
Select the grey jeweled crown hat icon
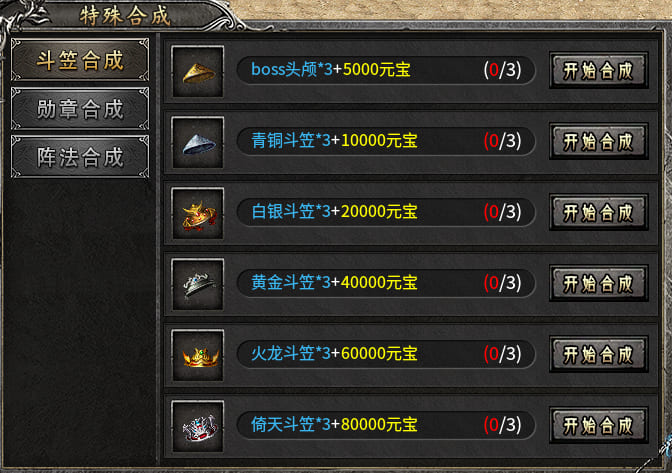click(198, 284)
